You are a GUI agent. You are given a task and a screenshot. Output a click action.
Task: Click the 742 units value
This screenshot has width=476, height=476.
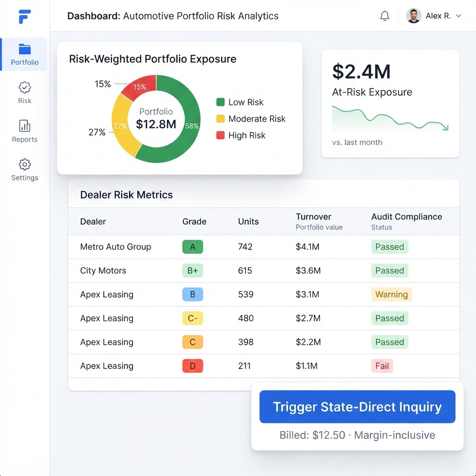tap(245, 247)
